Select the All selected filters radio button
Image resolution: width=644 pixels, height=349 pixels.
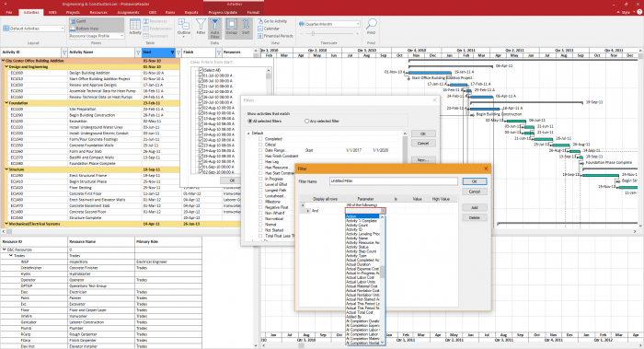(x=249, y=122)
